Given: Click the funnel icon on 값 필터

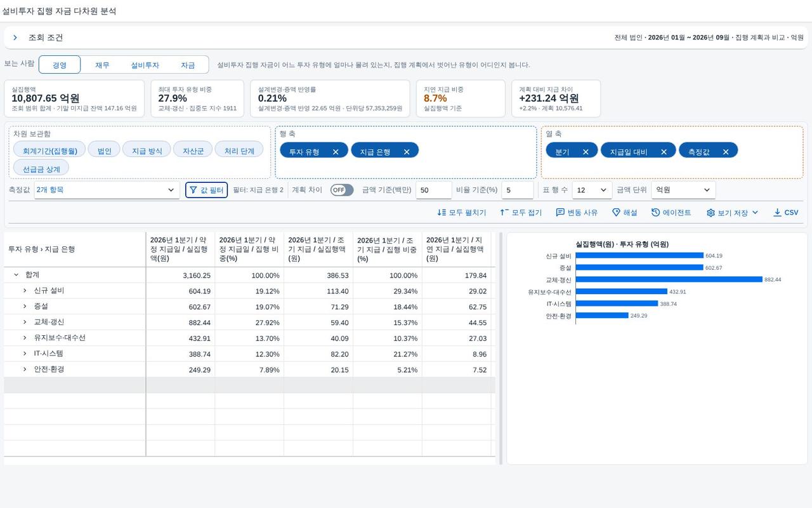Looking at the screenshot, I should (193, 190).
